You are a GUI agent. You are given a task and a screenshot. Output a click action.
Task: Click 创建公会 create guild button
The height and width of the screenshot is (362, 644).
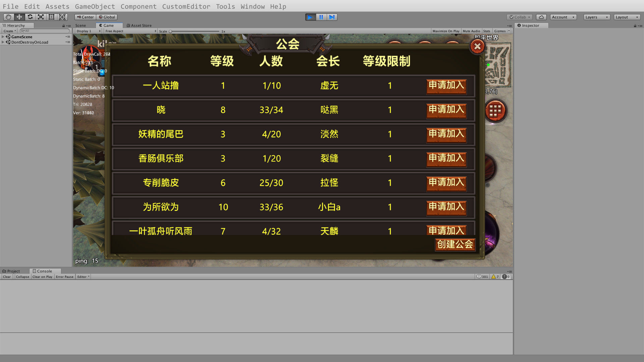(x=455, y=244)
